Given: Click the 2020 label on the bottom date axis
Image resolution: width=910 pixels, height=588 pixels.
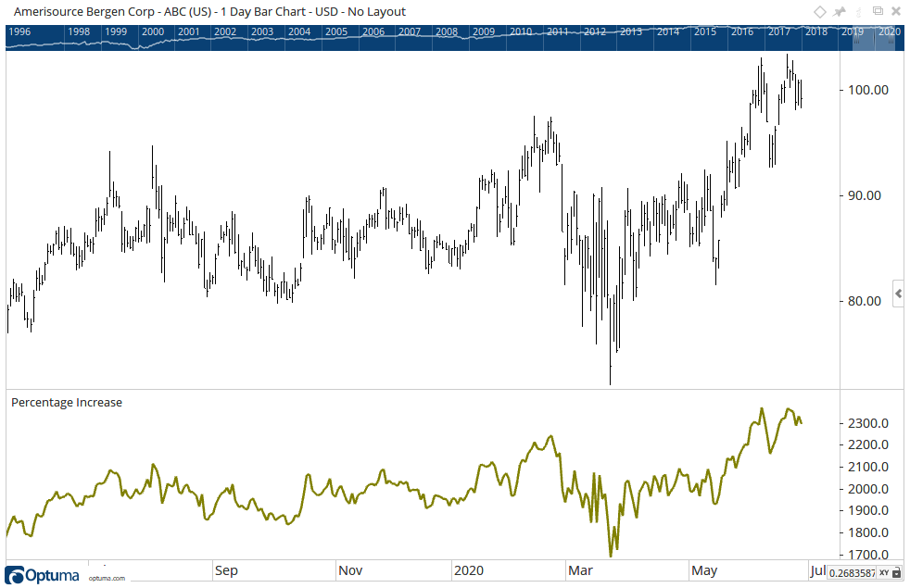Looking at the screenshot, I should [x=469, y=570].
